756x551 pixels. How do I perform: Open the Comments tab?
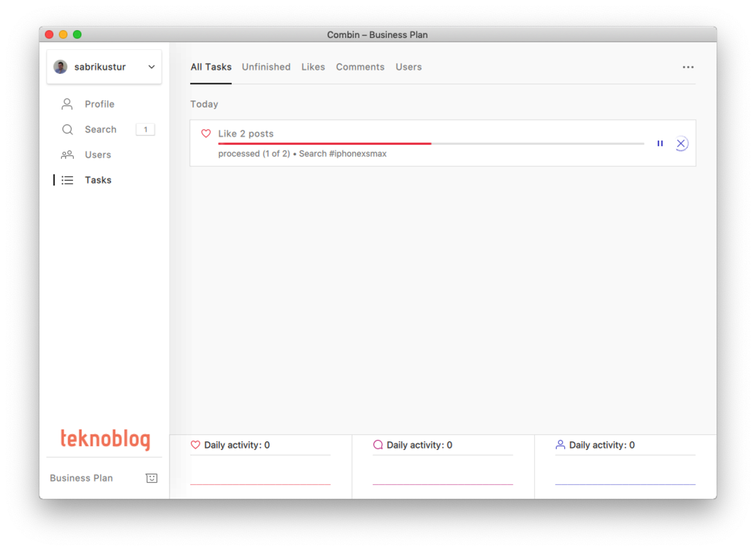click(x=360, y=67)
